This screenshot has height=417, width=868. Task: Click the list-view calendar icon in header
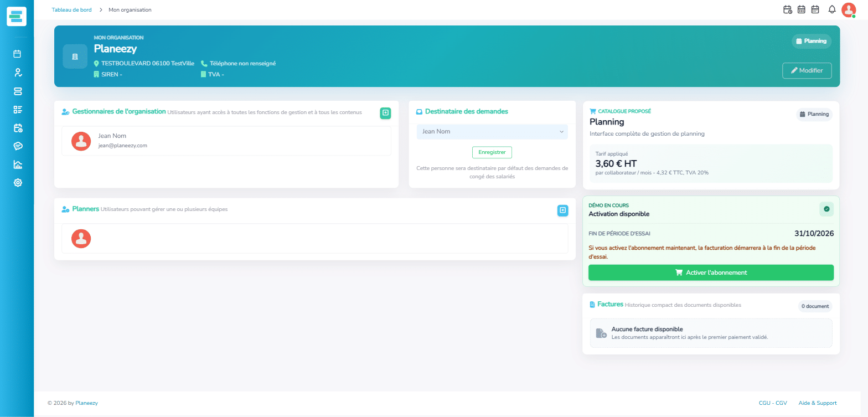(815, 9)
